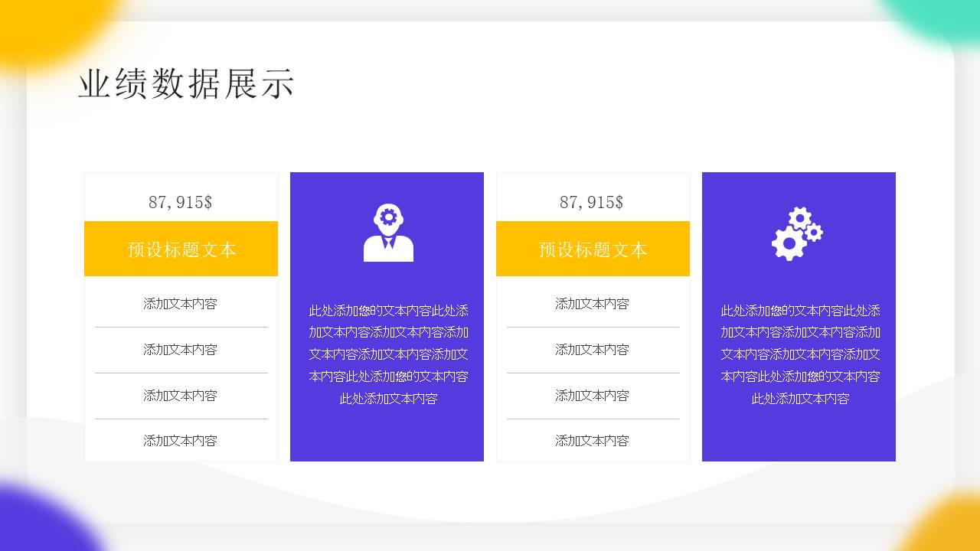The width and height of the screenshot is (980, 551).
Task: Select the first 添加文本内容 row in the third card
Action: 592,304
